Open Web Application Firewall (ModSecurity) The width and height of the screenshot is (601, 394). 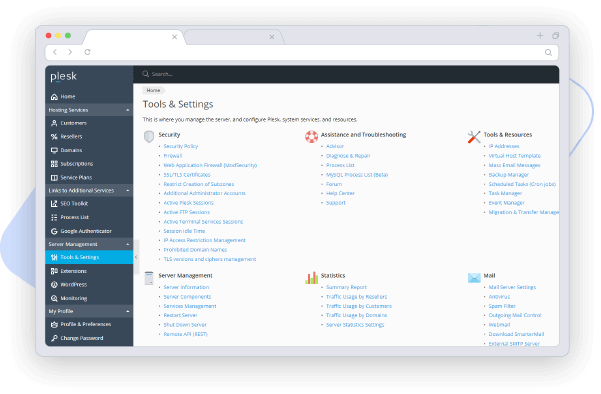[210, 165]
